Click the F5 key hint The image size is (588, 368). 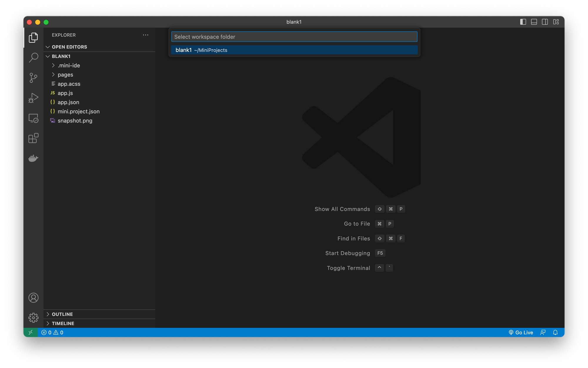(x=380, y=253)
